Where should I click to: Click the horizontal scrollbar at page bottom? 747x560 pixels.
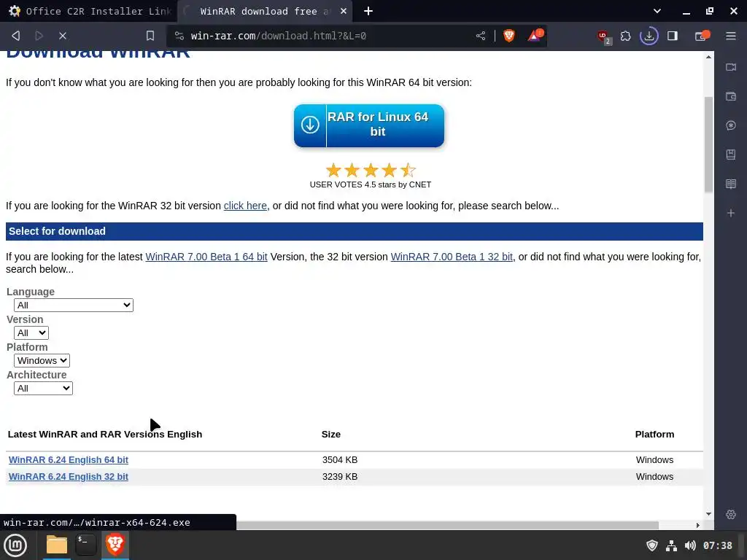(x=447, y=525)
